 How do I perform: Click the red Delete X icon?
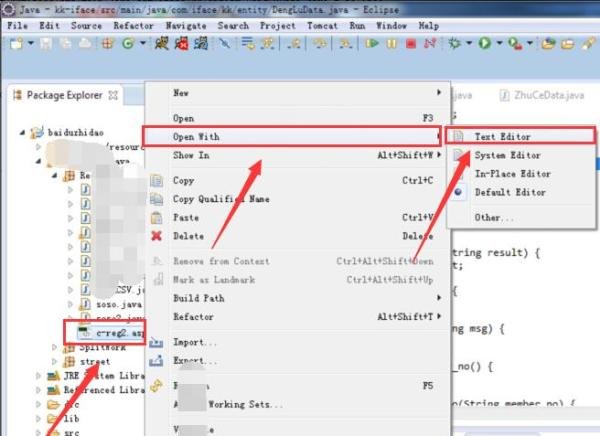coord(157,236)
